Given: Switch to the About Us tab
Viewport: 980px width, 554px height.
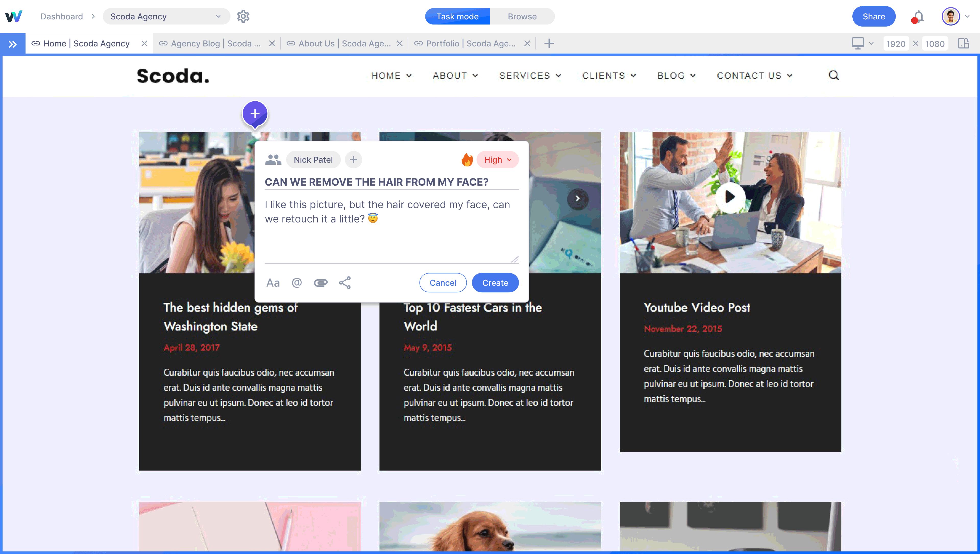Looking at the screenshot, I should [345, 43].
